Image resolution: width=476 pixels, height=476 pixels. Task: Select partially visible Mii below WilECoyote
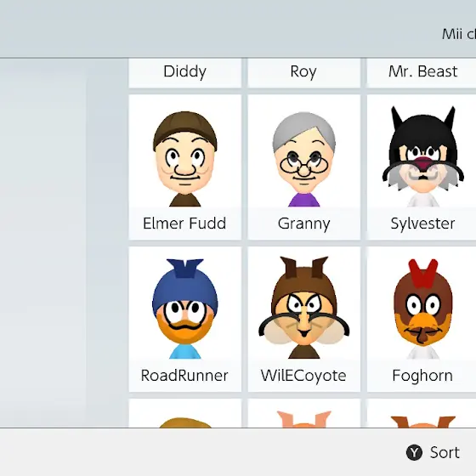(x=304, y=413)
